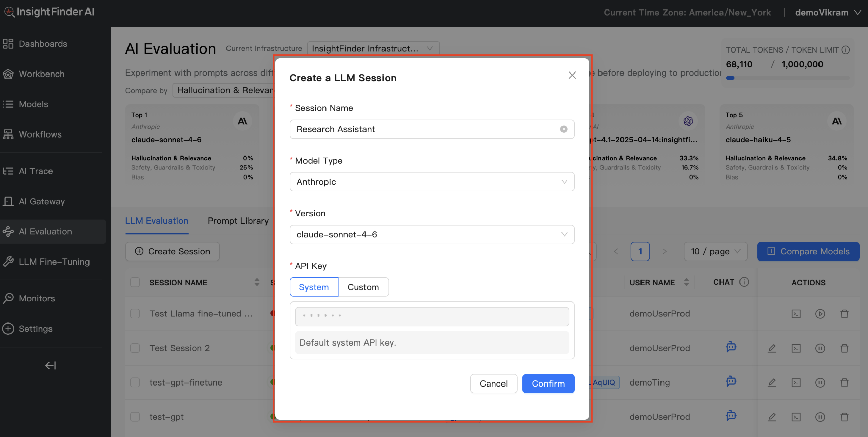868x437 pixels.
Task: Pause the test-gpt-finetune session
Action: pos(820,382)
